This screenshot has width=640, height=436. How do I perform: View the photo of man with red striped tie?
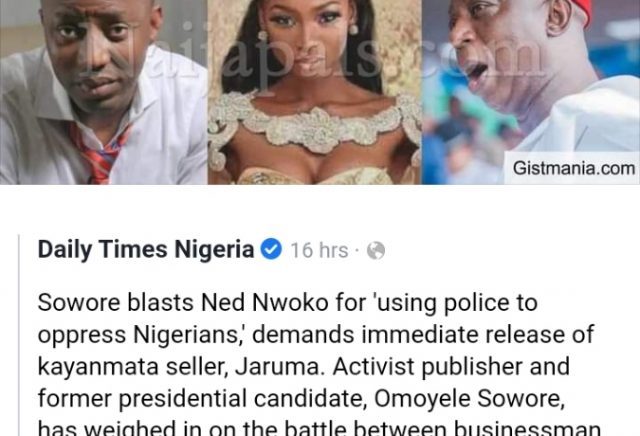tap(104, 92)
